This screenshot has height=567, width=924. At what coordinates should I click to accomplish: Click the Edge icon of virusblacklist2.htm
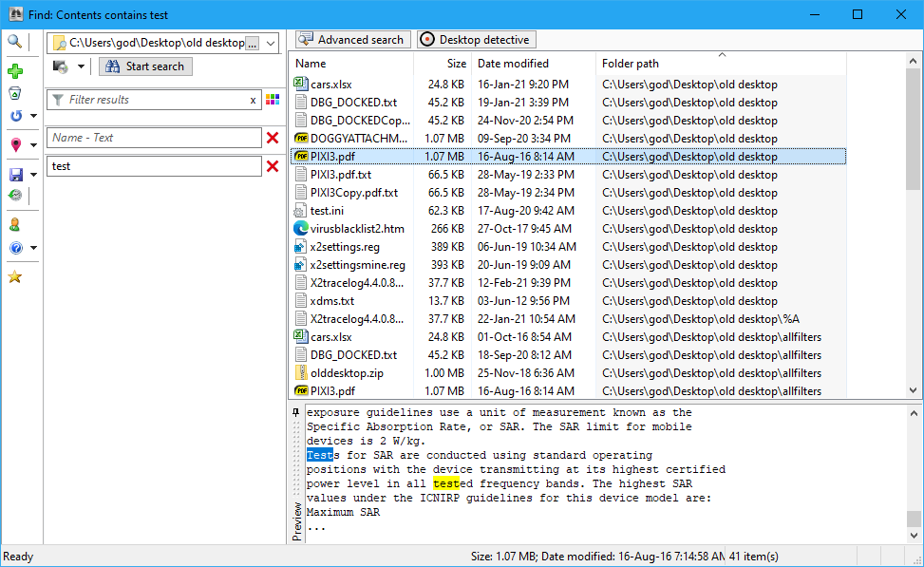(300, 228)
